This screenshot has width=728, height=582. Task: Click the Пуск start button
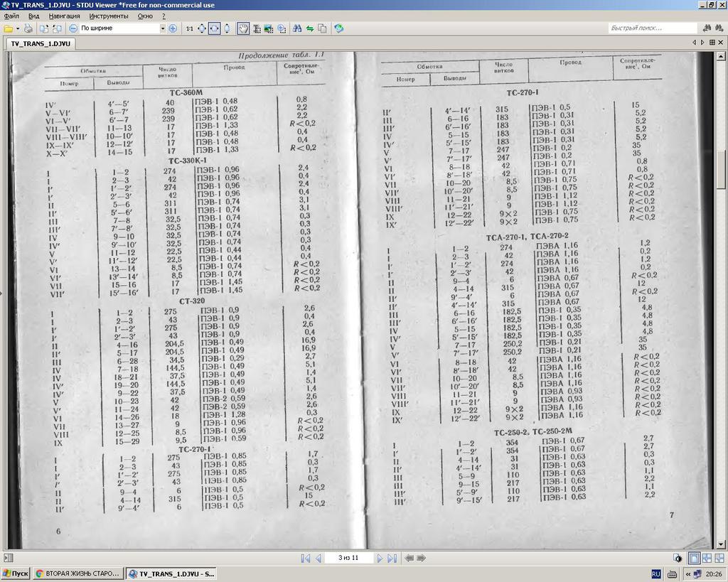click(x=16, y=573)
